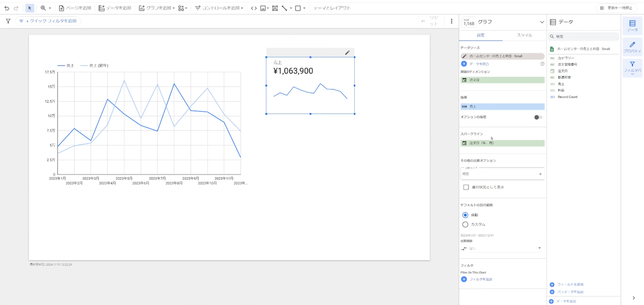644x305 pixels.
Task: Expand the 比較期間 なし dropdown
Action: coord(502,248)
